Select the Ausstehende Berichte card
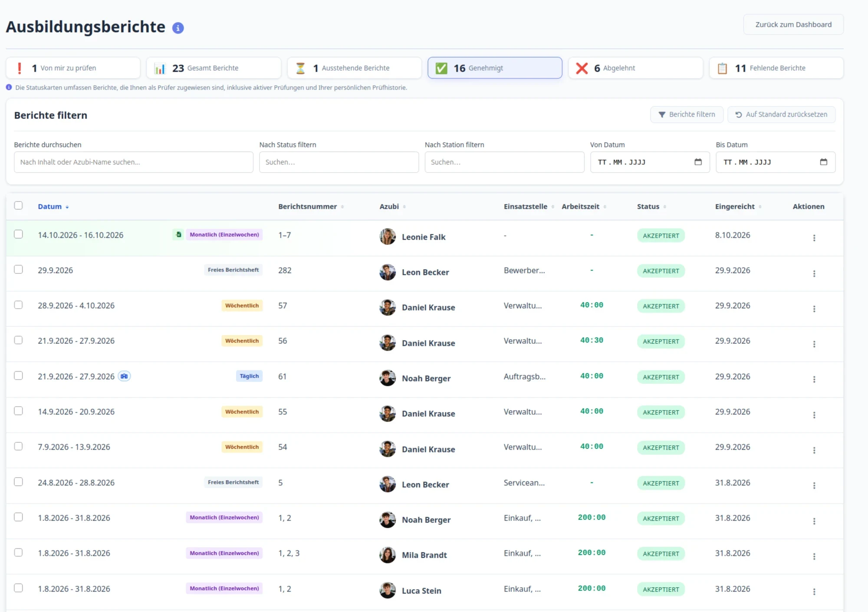 point(354,68)
